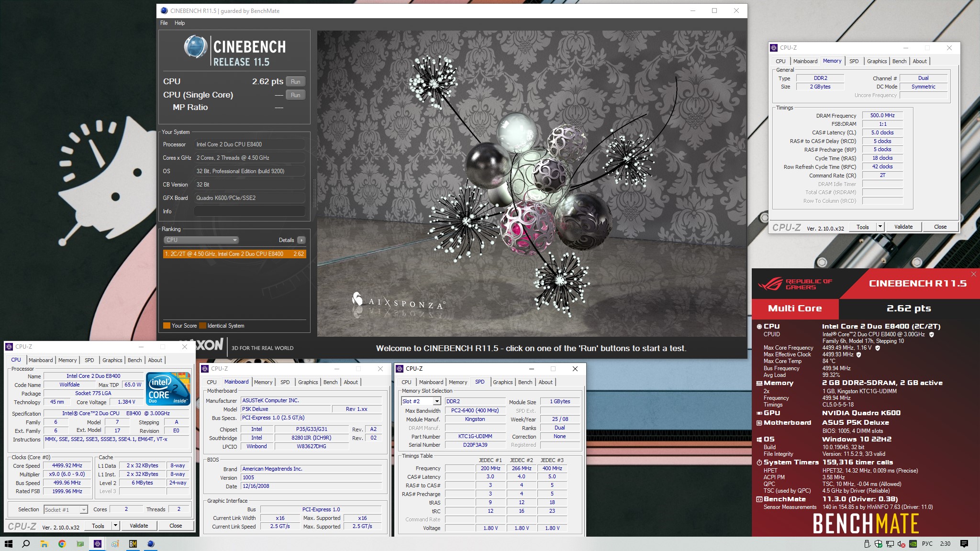Click the muted speaker tray icon
Screen dimensions: 980x551
(x=902, y=544)
